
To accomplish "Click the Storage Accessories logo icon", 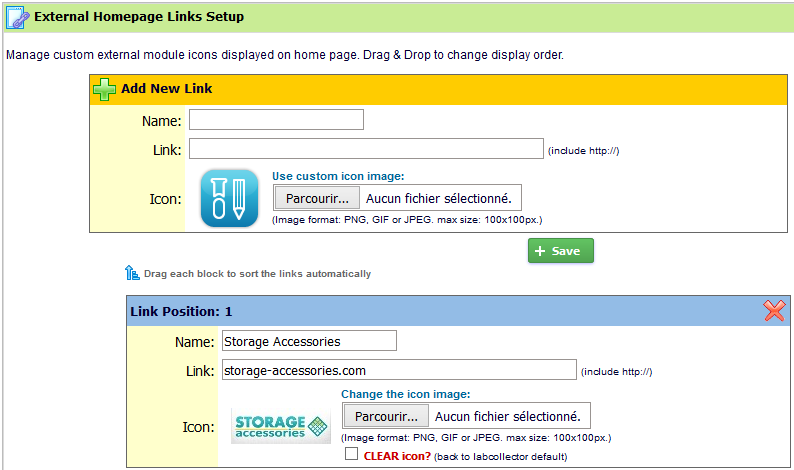I will pyautogui.click(x=281, y=426).
